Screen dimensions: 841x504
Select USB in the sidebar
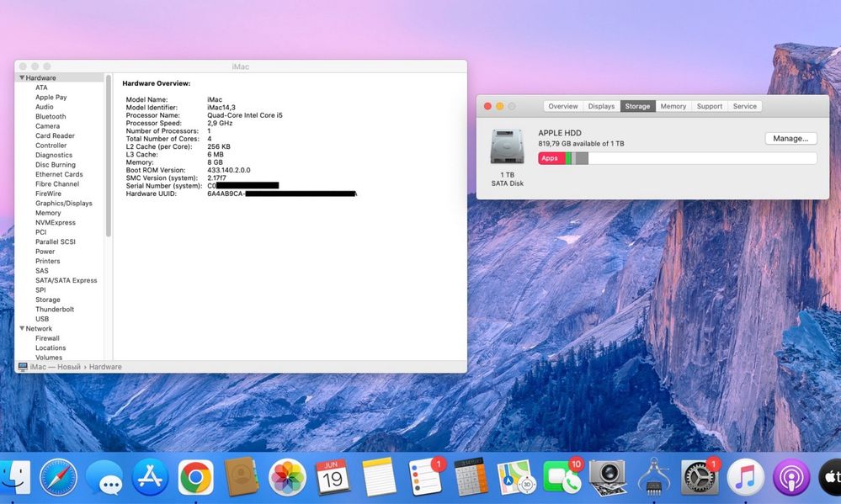tap(42, 319)
